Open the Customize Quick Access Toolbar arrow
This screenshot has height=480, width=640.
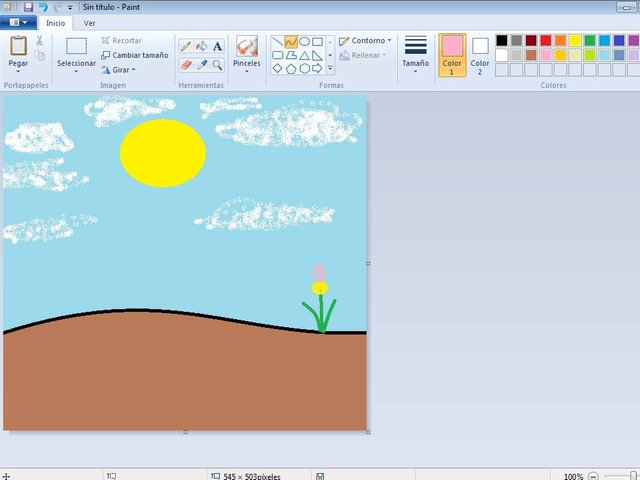click(70, 7)
